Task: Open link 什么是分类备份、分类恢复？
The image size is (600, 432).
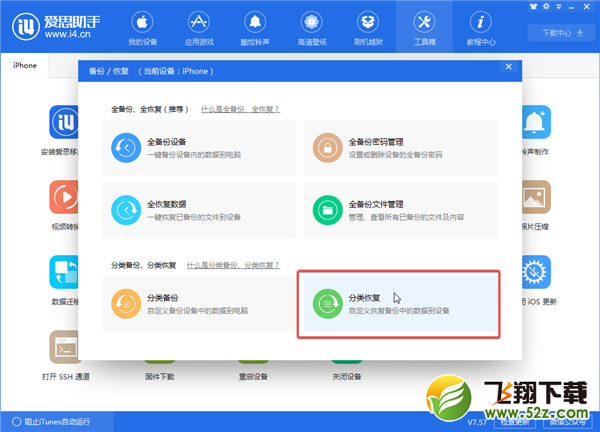Action: pos(233,265)
